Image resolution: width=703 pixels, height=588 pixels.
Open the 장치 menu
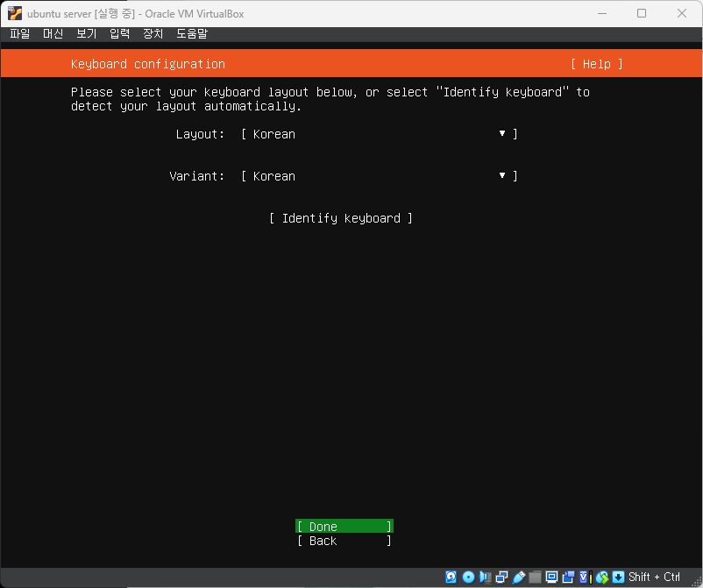[x=153, y=33]
